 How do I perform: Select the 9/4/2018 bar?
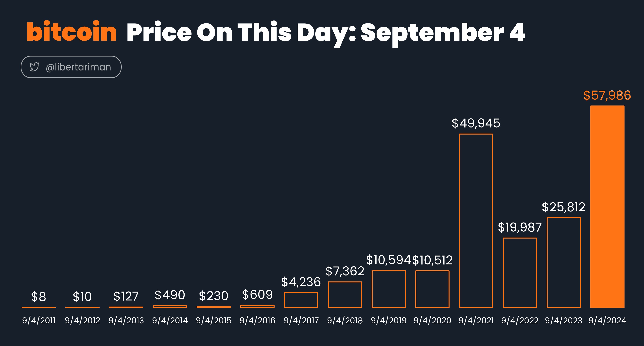[x=345, y=294]
